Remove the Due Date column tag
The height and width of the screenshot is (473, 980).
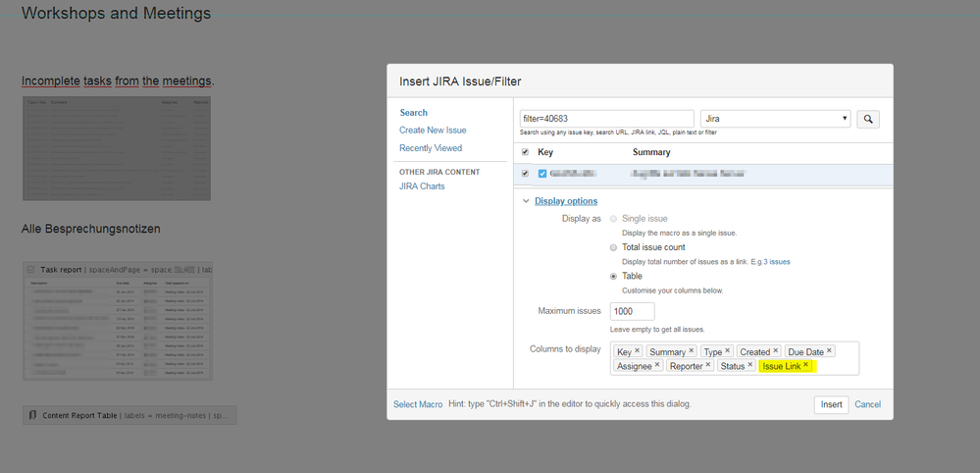click(829, 351)
